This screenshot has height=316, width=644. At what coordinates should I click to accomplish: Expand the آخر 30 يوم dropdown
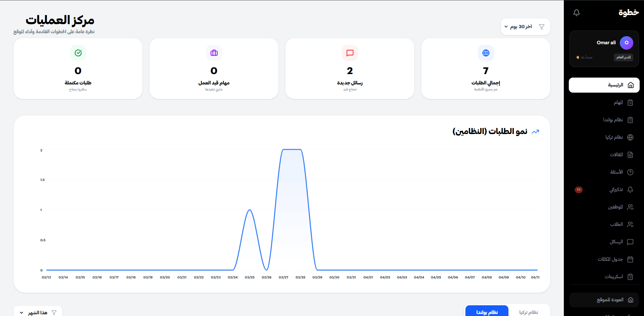[519, 26]
